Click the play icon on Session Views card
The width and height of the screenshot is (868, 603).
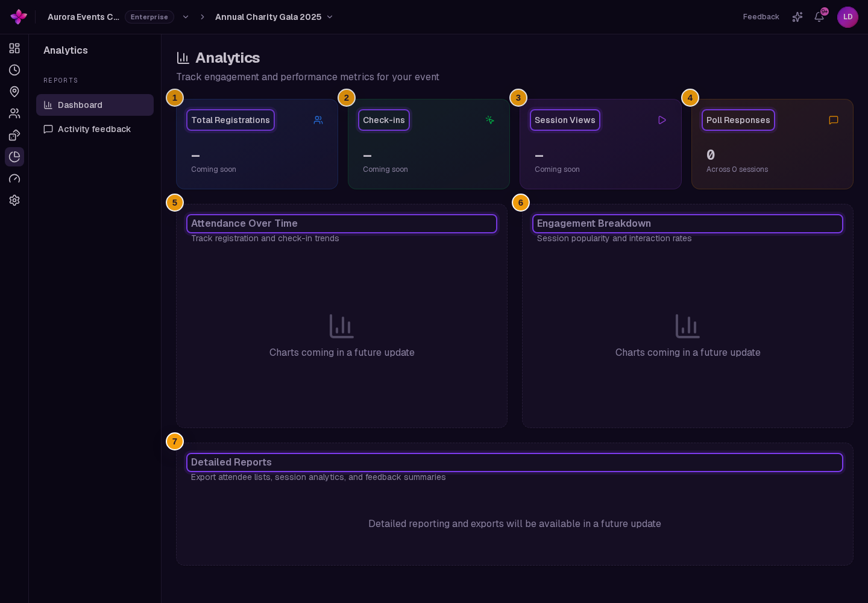tap(662, 120)
